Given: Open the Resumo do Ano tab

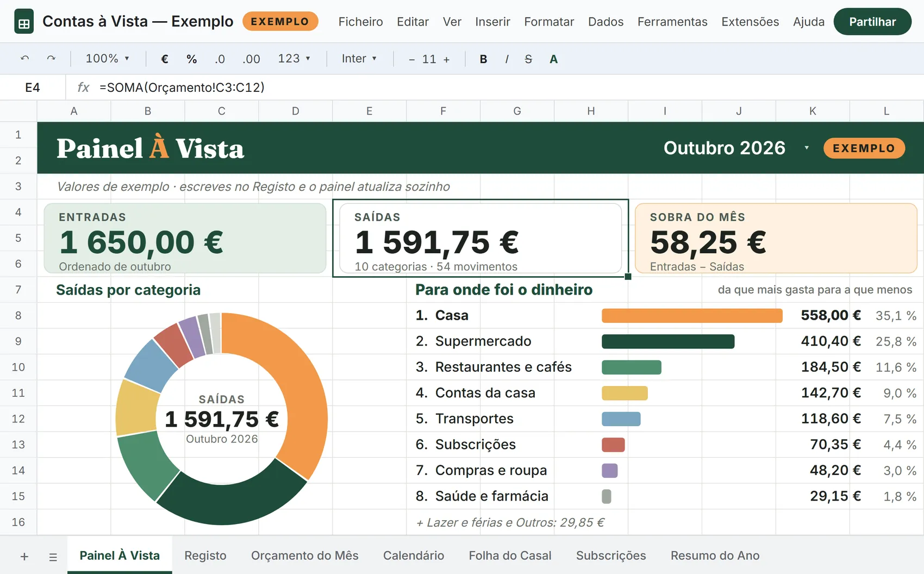Looking at the screenshot, I should point(715,556).
